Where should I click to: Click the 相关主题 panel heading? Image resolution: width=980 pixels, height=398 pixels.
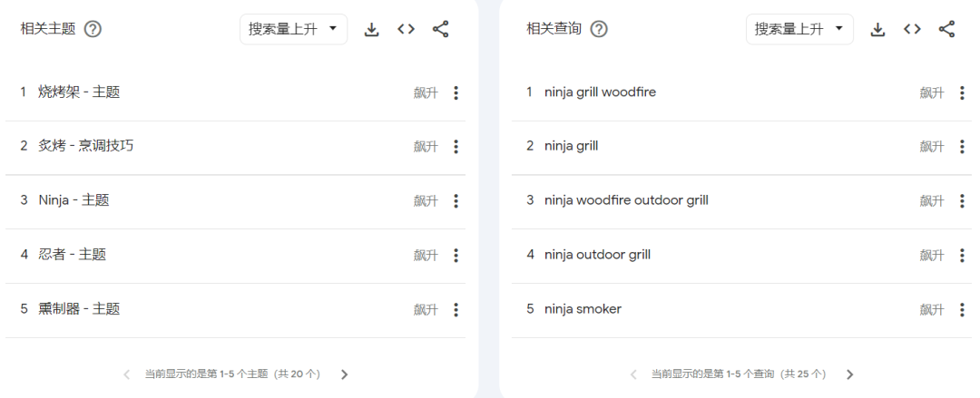pyautogui.click(x=48, y=29)
